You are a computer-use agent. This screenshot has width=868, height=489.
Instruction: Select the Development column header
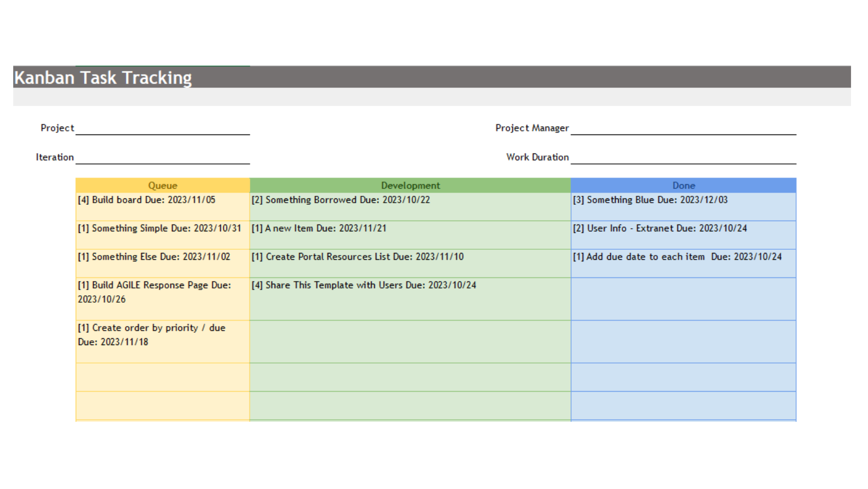point(411,186)
